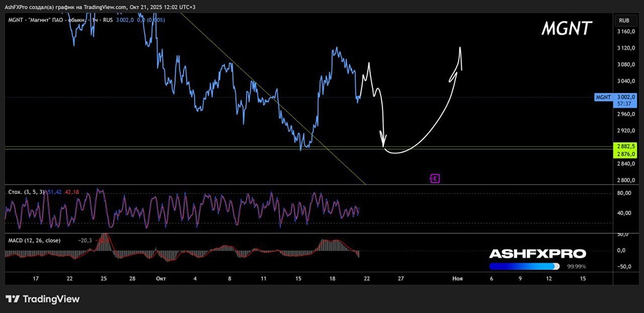Click the 3 160,0 price axis value
This screenshot has height=313, width=644.
[626, 32]
